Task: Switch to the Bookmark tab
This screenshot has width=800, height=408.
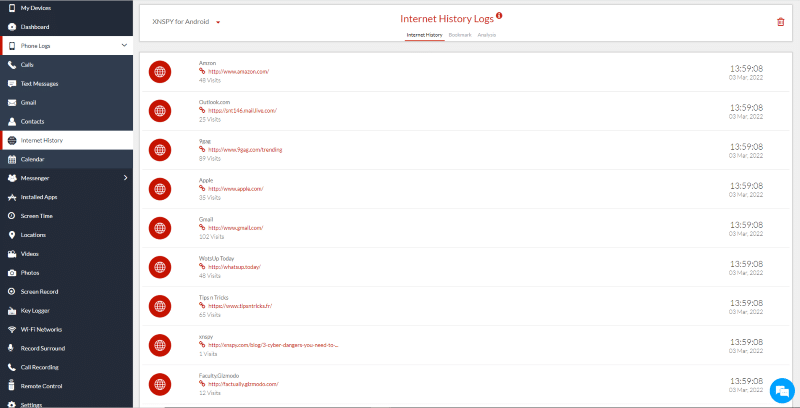Action: 460,35
